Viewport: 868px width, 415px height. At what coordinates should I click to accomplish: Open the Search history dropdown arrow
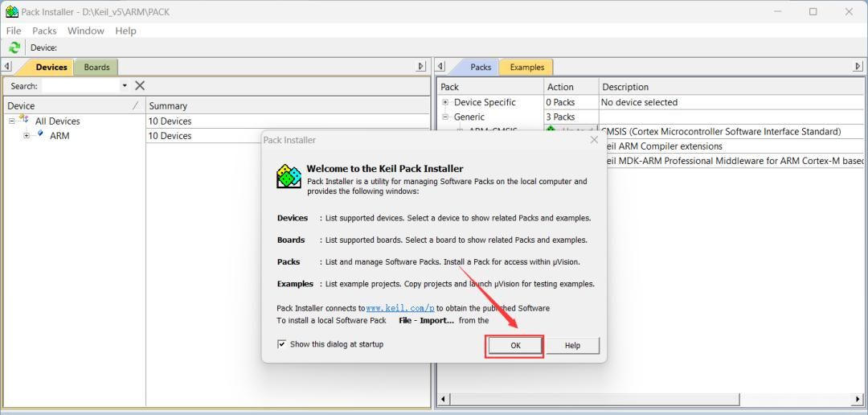click(x=125, y=85)
